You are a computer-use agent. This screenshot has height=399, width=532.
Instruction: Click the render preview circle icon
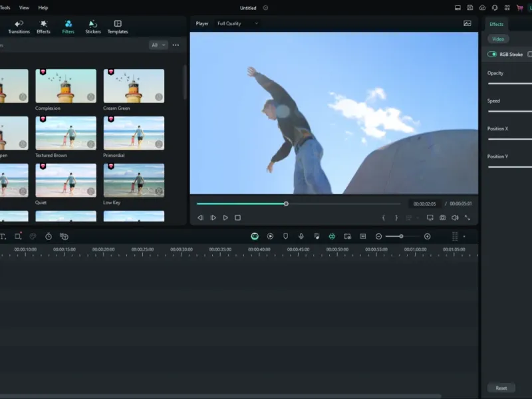point(270,237)
